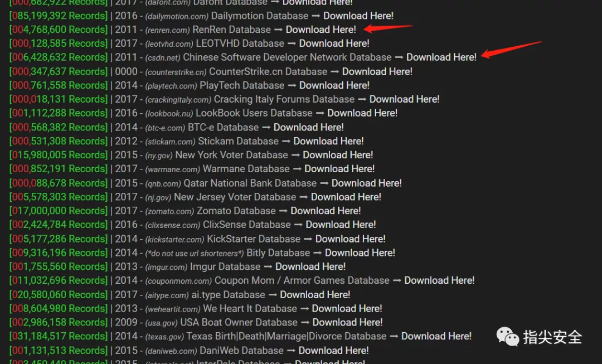The height and width of the screenshot is (364, 602).
Task: Click the (dailymotion.com) domain text
Action: [x=177, y=17]
